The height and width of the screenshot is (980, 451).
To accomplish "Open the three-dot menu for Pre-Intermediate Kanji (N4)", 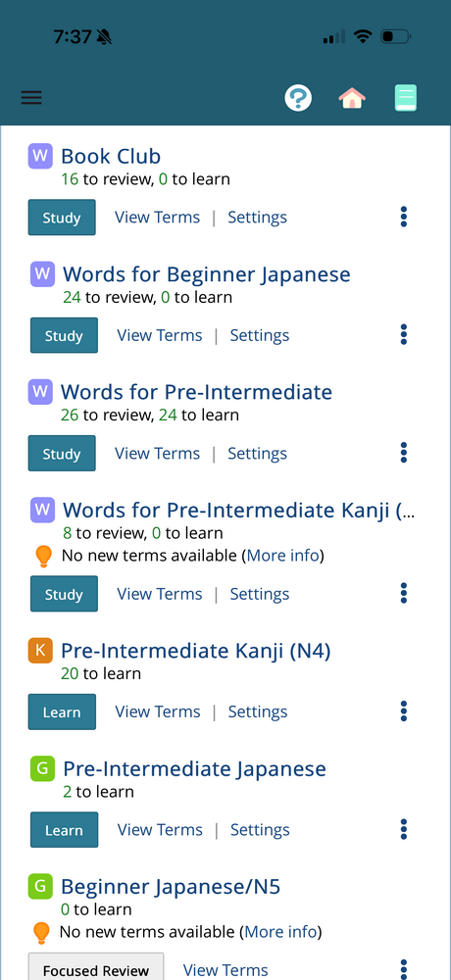I will [x=404, y=711].
